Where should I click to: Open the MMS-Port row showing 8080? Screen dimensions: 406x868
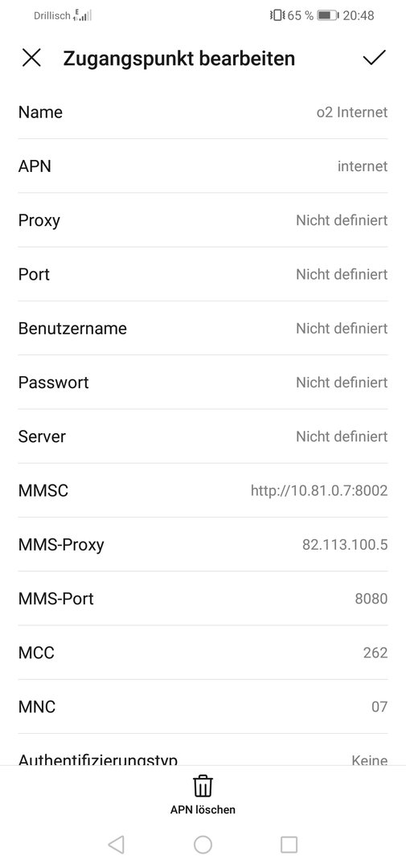tap(203, 599)
